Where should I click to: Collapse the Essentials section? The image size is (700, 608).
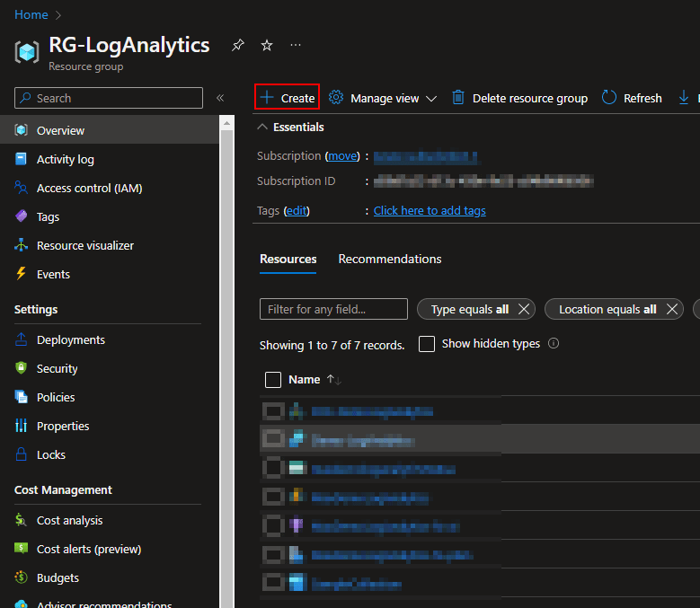tap(263, 128)
